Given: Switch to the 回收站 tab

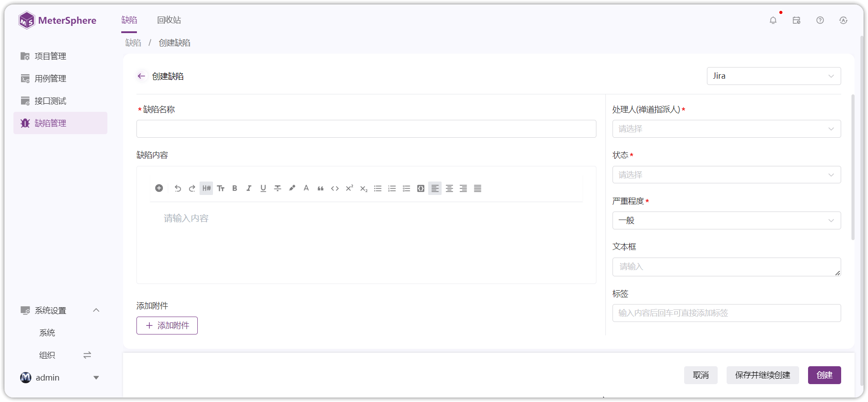Looking at the screenshot, I should [x=169, y=20].
